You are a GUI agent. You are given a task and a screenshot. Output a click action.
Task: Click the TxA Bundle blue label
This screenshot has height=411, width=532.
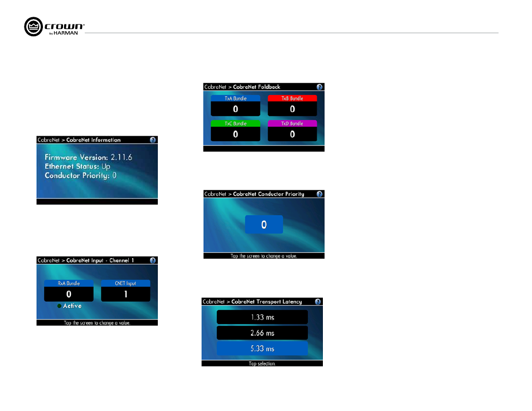[235, 98]
